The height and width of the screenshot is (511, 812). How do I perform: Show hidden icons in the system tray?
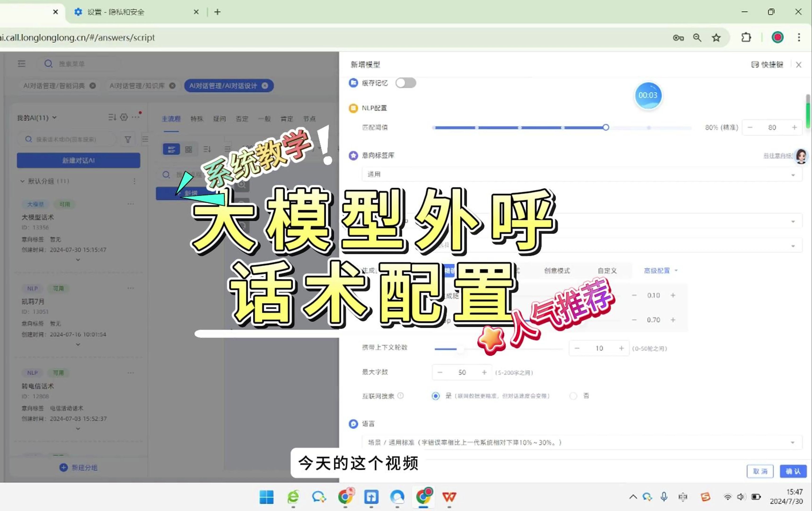pyautogui.click(x=633, y=497)
